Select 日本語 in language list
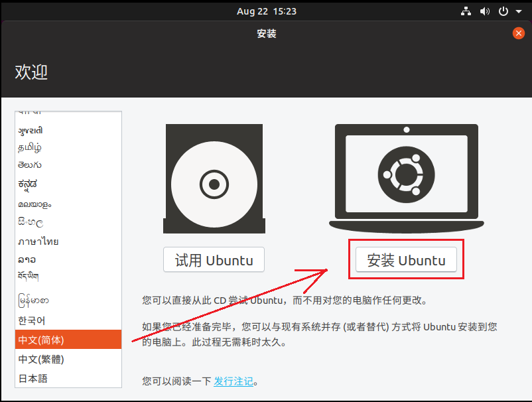 [68, 378]
